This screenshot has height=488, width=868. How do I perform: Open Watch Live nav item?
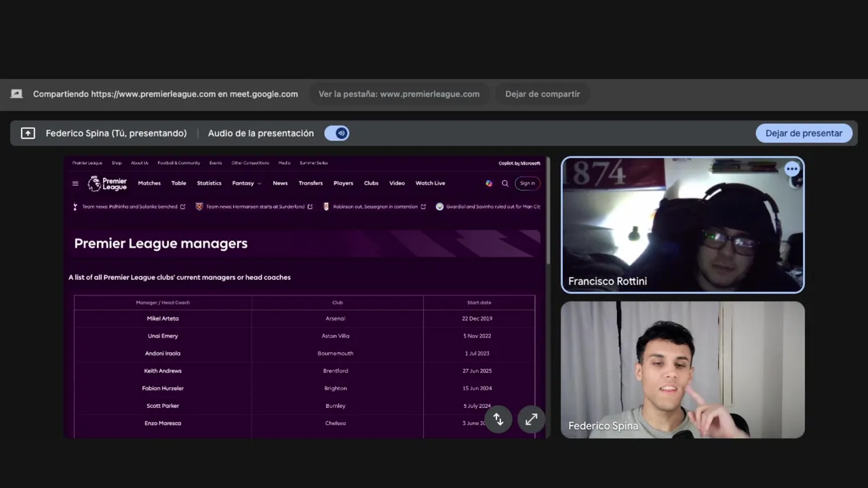click(x=430, y=183)
